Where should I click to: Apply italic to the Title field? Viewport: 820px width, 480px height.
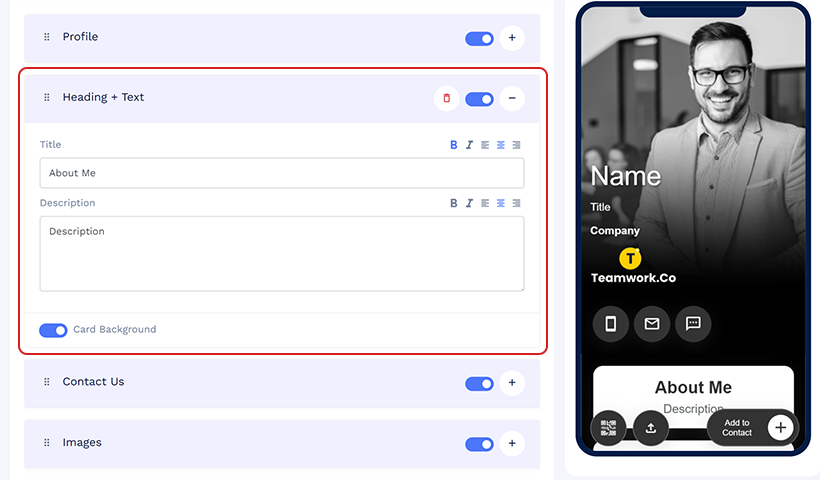[x=469, y=145]
